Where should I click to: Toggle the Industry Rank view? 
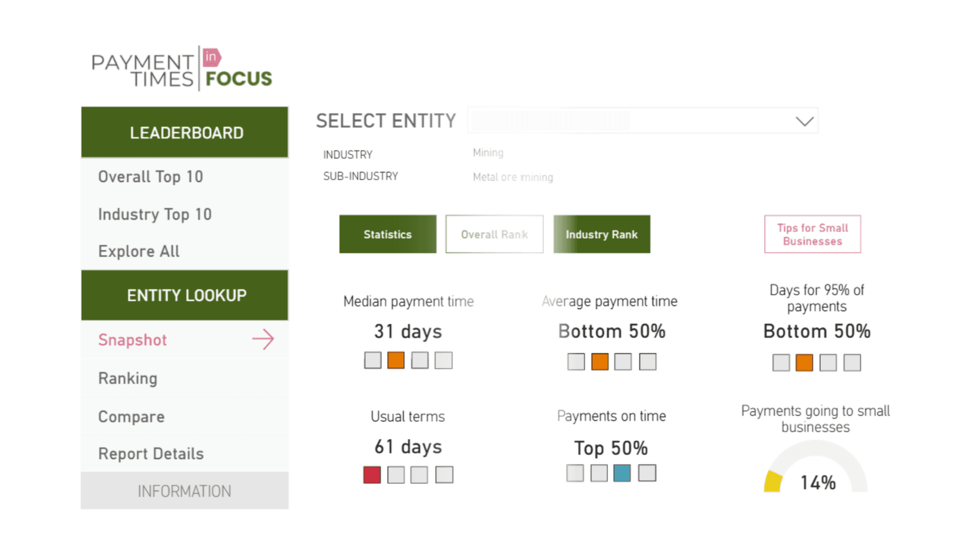[x=601, y=234]
